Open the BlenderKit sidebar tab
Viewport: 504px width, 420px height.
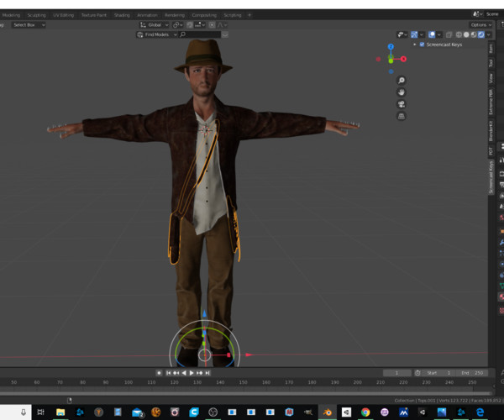pos(491,131)
